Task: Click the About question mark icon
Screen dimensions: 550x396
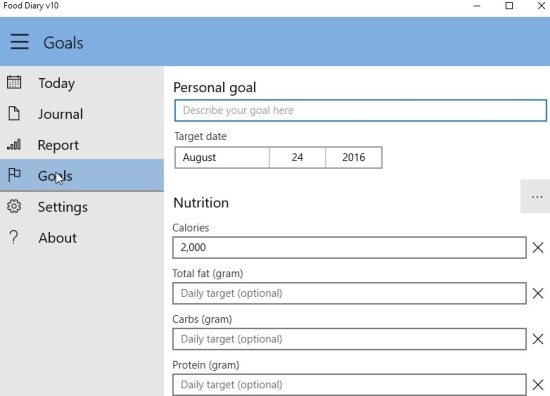Action: 14,237
